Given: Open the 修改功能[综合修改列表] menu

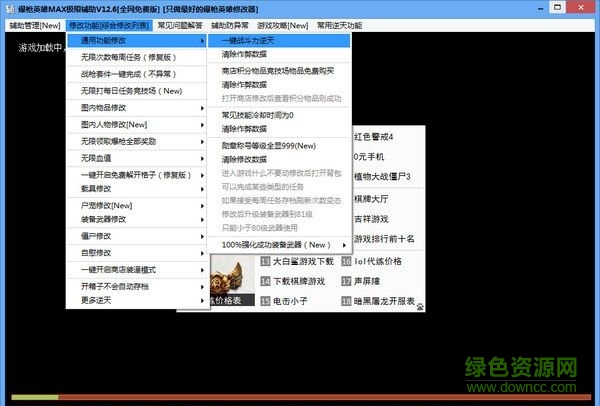Looking at the screenshot, I should coord(109,26).
